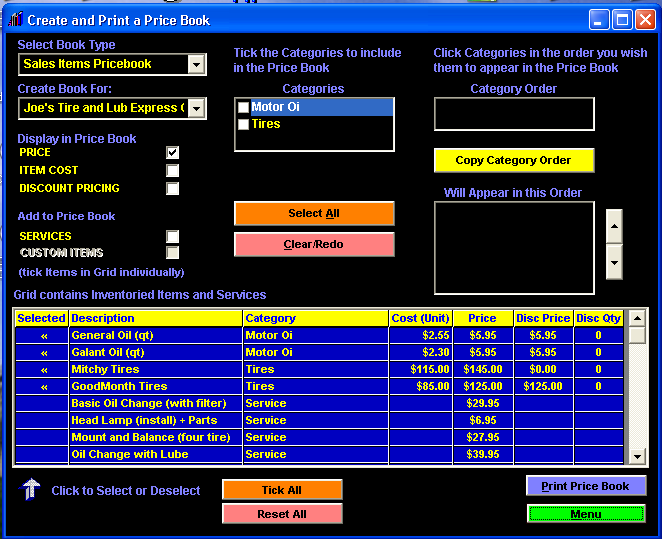The height and width of the screenshot is (539, 662).
Task: Maximize the Price Book window
Action: click(622, 19)
